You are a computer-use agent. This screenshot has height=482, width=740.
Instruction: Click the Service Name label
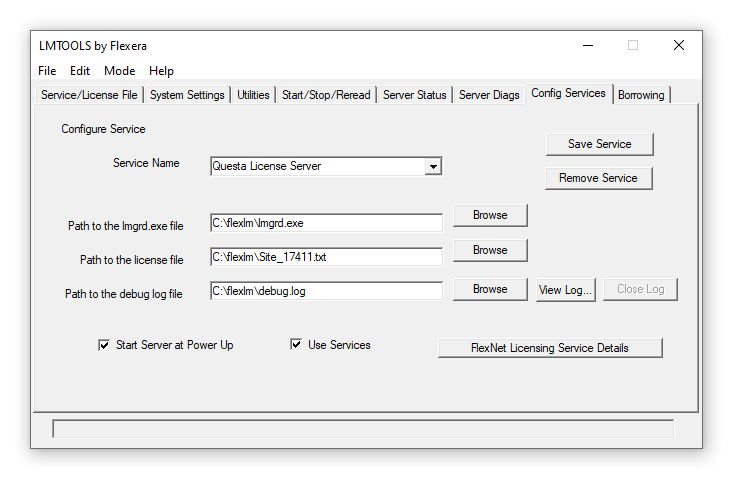146,163
